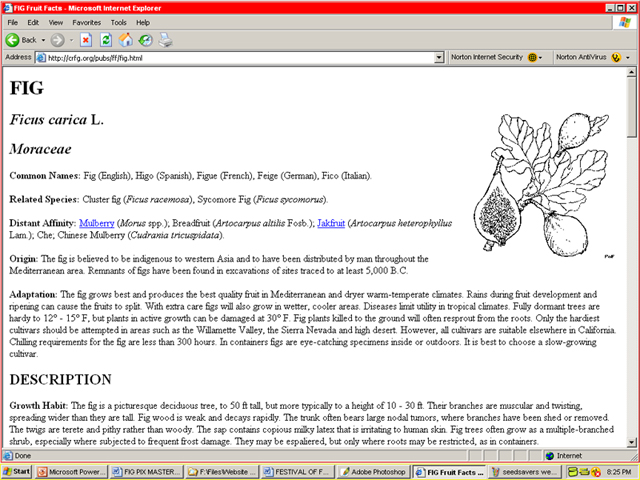Print the page using printer icon
Viewport: 640px width, 480px height.
point(165,40)
